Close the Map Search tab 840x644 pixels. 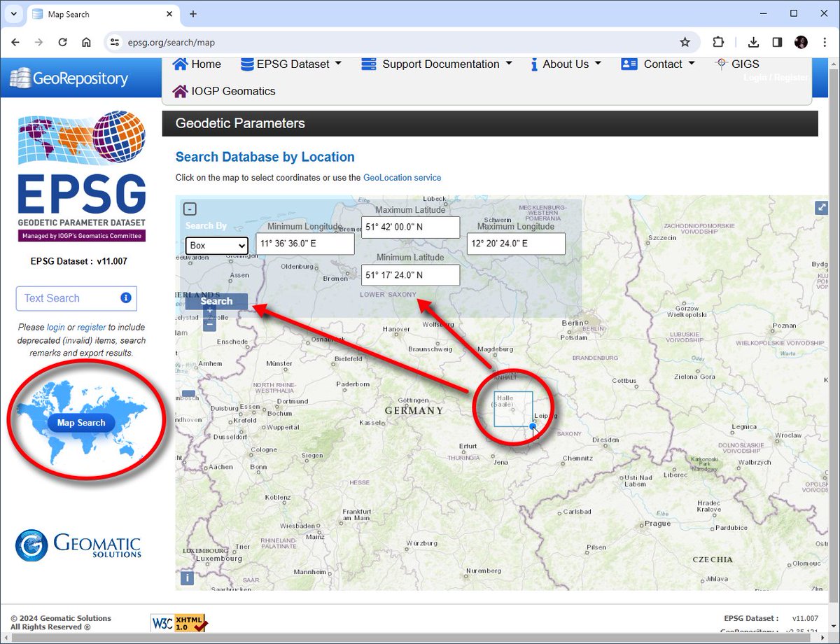[x=169, y=14]
